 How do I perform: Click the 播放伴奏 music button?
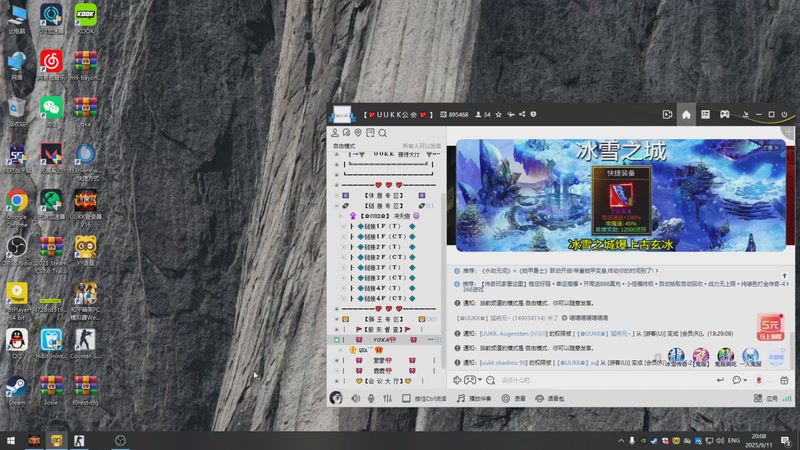coord(474,398)
